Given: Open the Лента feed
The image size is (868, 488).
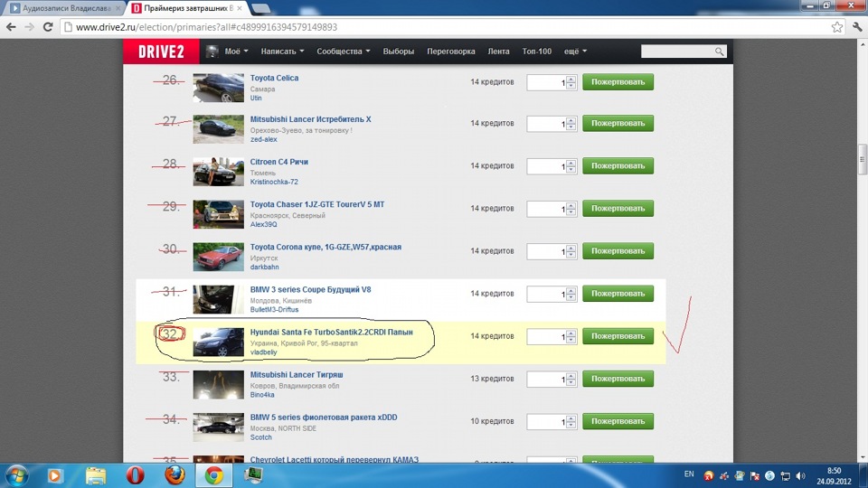Looking at the screenshot, I should (498, 52).
